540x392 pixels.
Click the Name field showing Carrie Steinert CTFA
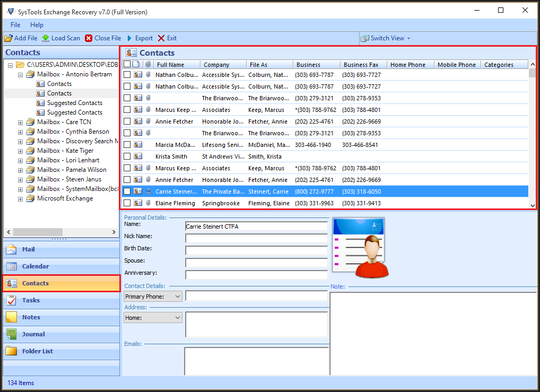[x=256, y=227]
